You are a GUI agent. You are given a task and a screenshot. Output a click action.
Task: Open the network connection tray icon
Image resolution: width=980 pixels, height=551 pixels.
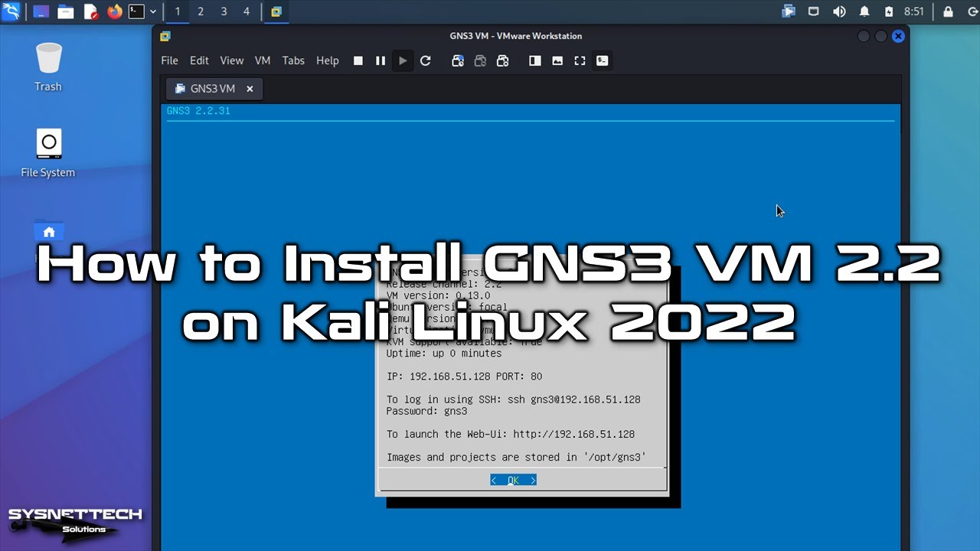click(814, 11)
